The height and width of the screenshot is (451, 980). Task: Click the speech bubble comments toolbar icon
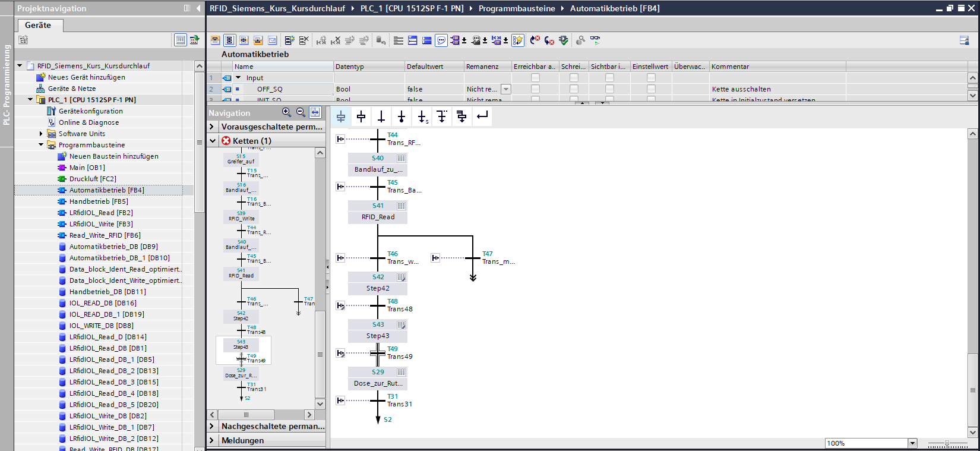pos(441,40)
